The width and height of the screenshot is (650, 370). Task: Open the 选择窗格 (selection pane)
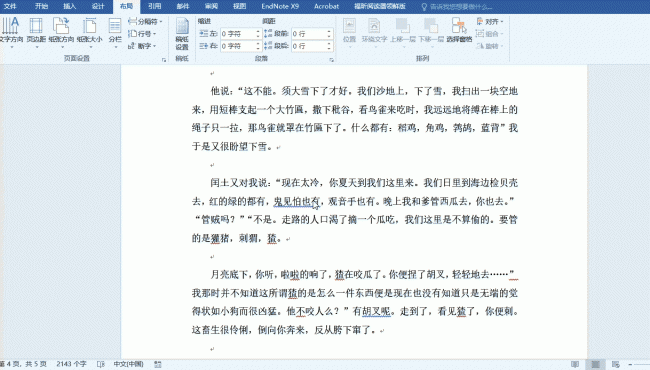[459, 31]
